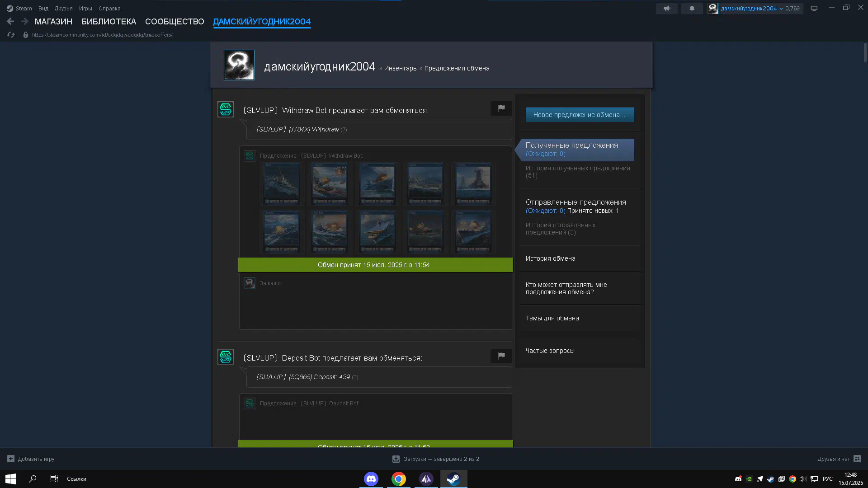
Task: Open the Windows Start menu
Action: coord(11,479)
